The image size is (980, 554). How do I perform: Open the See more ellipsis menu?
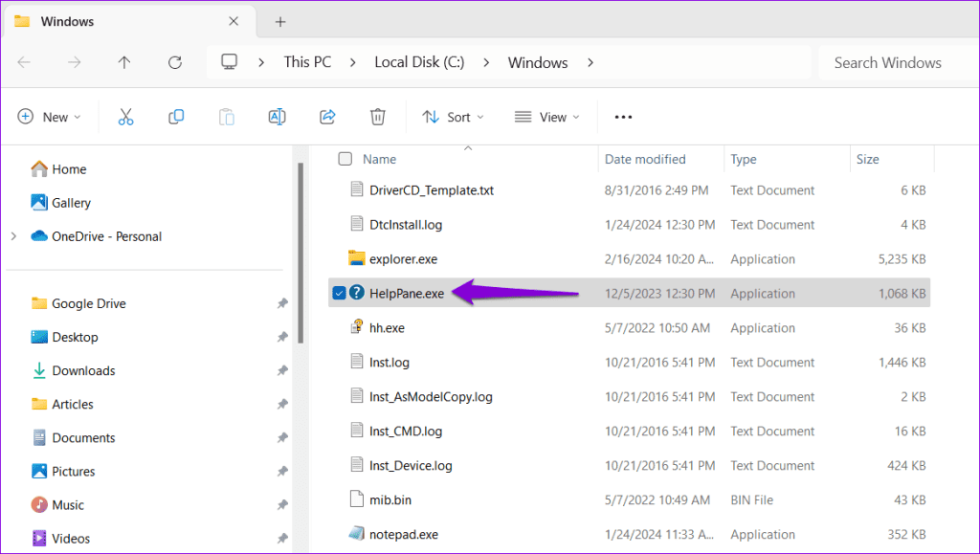(623, 117)
